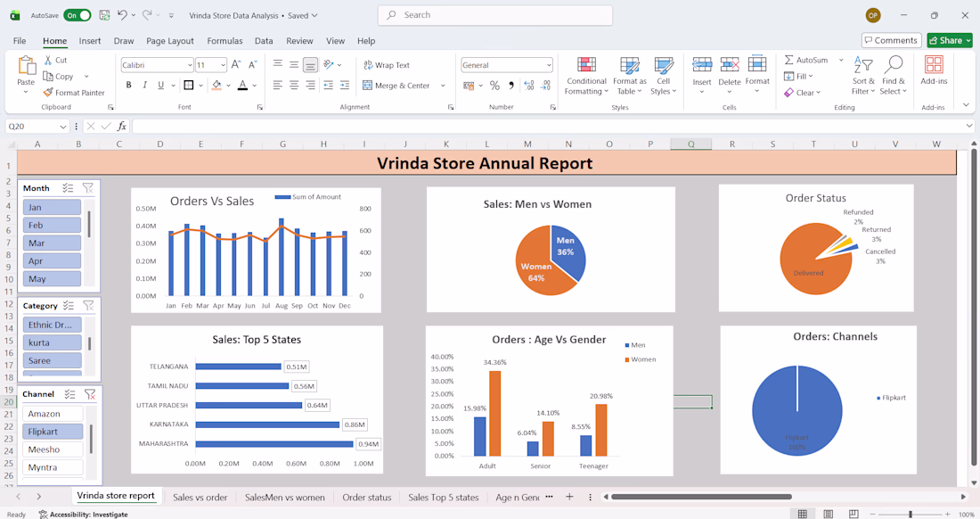Activate the Format Painter brush
This screenshot has height=519, width=980.
tap(74, 93)
